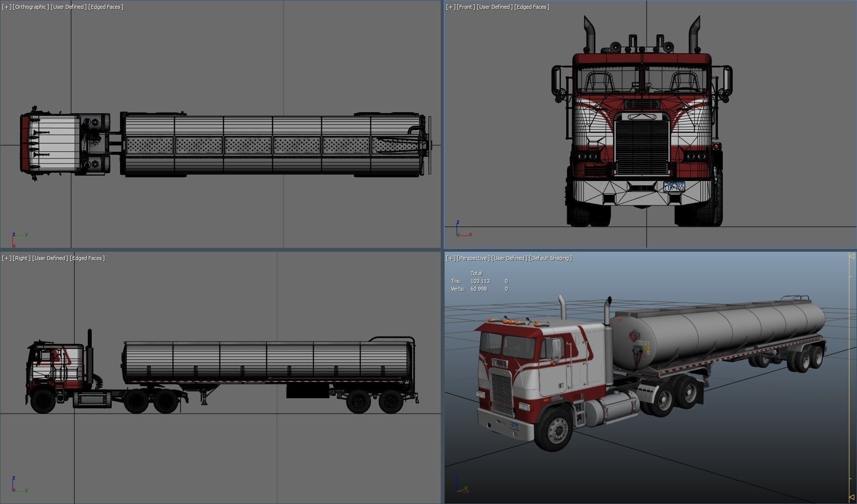Click the [Right] view label
The width and height of the screenshot is (857, 504).
22,258
